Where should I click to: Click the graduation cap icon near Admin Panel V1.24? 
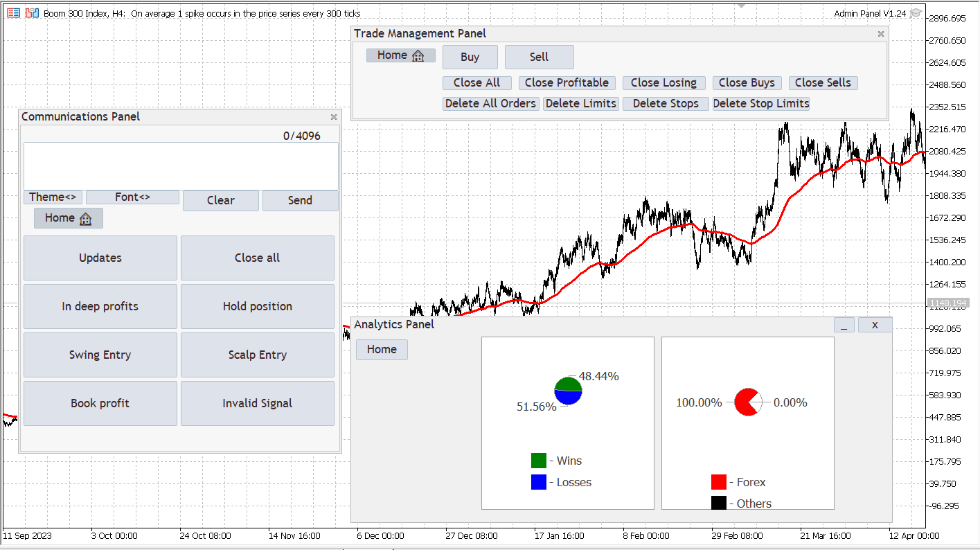(916, 13)
